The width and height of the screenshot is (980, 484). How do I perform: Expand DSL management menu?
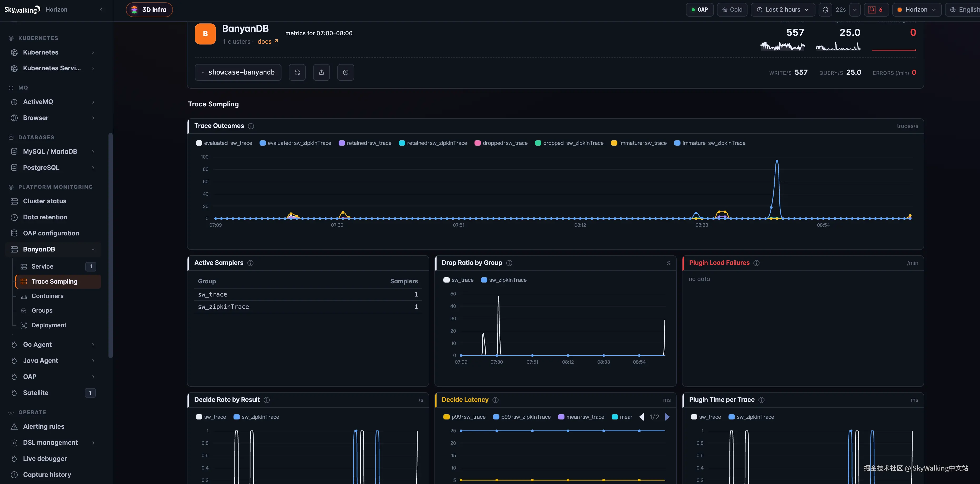point(53,442)
